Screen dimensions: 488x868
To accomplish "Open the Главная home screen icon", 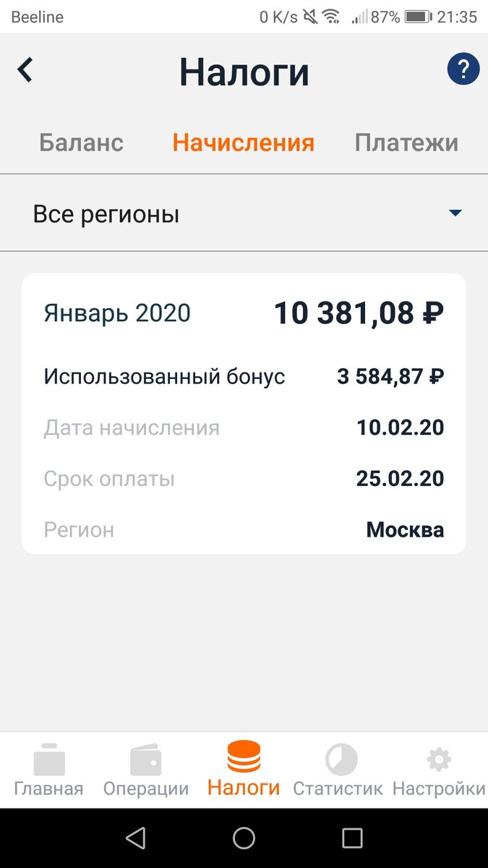I will 48,759.
